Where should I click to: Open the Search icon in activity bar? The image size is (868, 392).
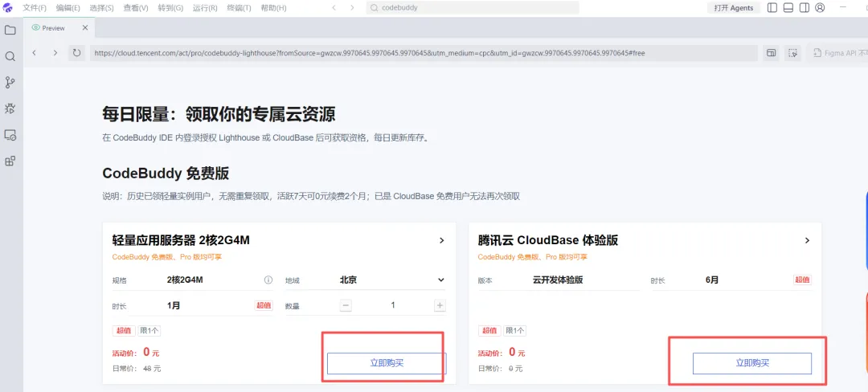click(x=10, y=56)
